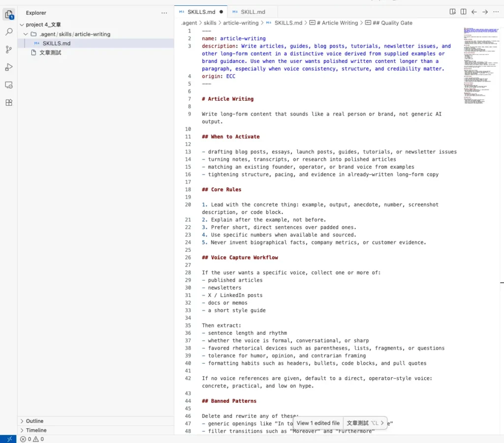Select SKILLS.md in the file tree
The image size is (504, 443).
[x=96, y=43]
